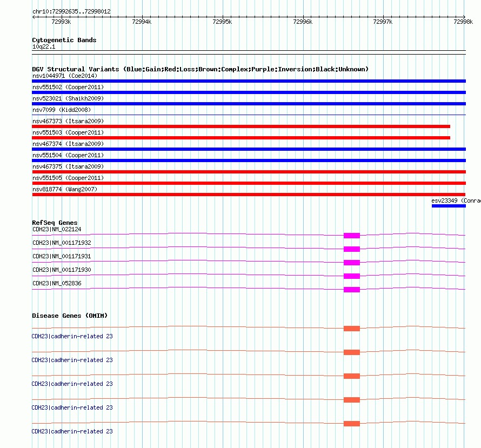
Task: Click the DGV Structural Variants track title
Action: tap(200, 69)
